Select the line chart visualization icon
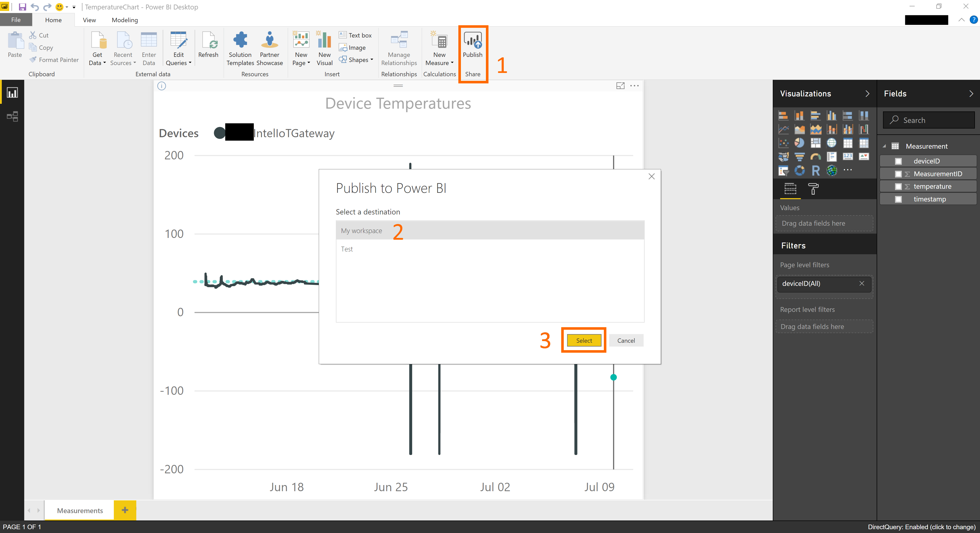The image size is (980, 533). (x=783, y=129)
